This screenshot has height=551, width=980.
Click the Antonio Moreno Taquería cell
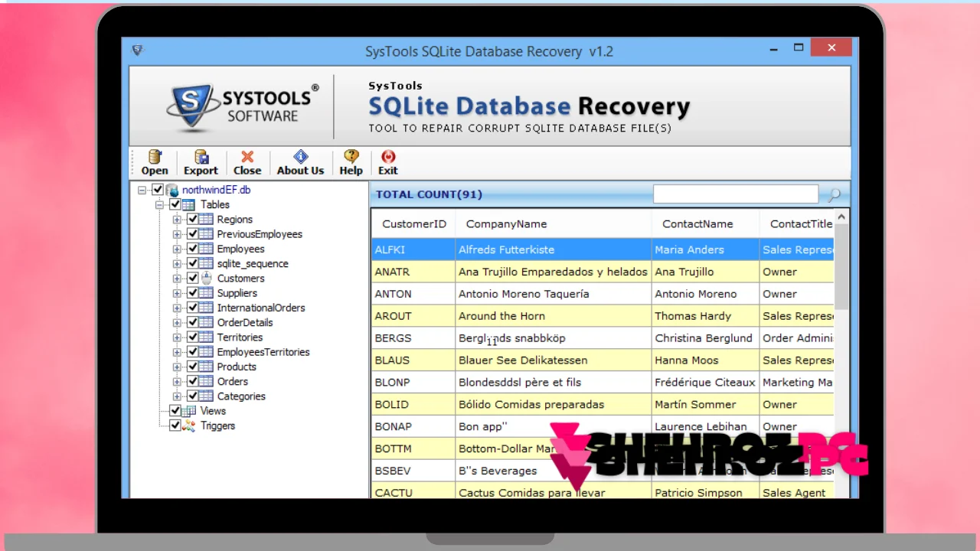click(554, 294)
